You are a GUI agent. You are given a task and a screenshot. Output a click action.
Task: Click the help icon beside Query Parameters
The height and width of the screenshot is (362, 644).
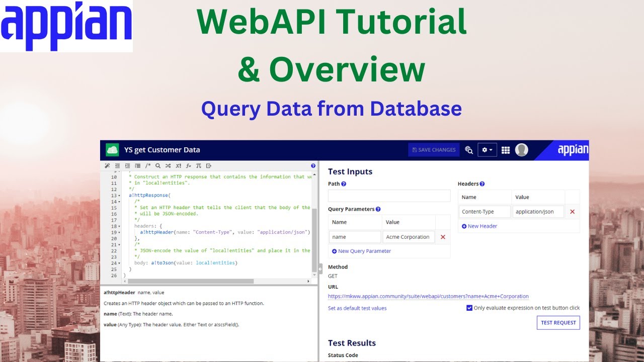[x=378, y=209]
